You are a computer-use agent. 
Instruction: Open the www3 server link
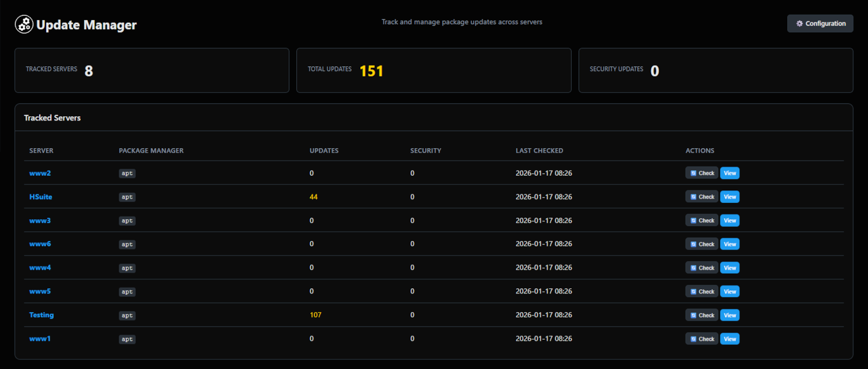40,220
